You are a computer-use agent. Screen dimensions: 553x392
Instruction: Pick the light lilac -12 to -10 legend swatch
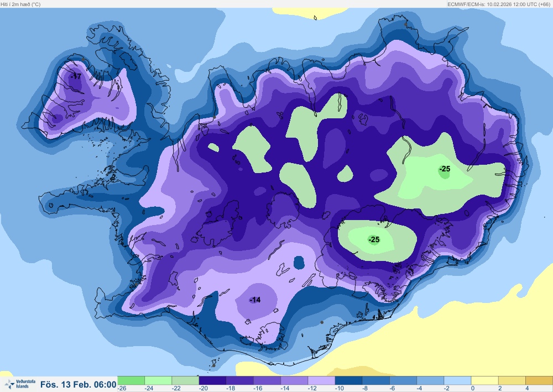click(321, 380)
